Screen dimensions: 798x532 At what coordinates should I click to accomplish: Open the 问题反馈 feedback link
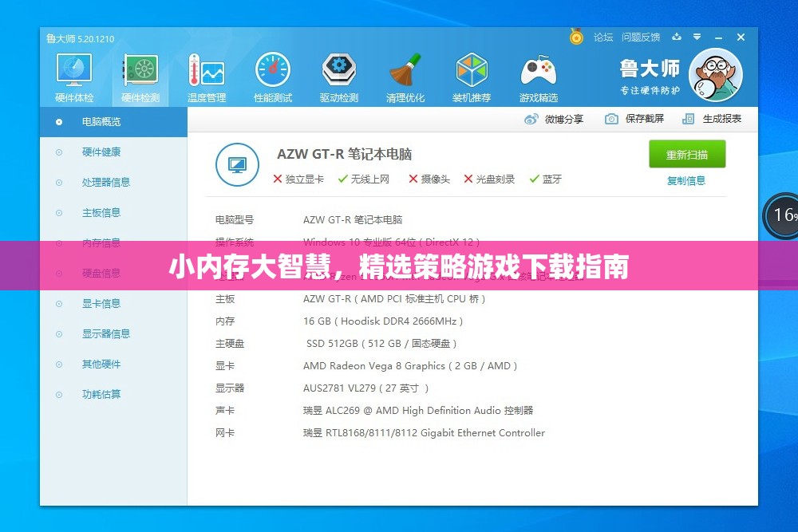pyautogui.click(x=641, y=37)
